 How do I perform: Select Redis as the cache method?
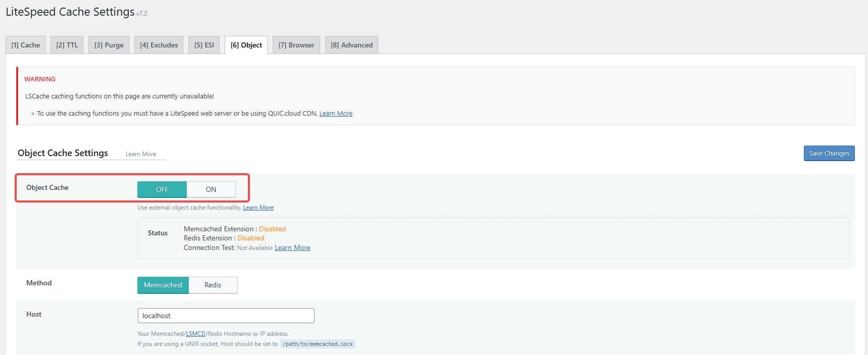pyautogui.click(x=213, y=285)
